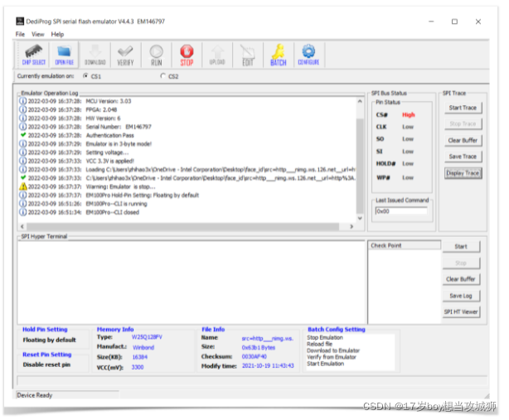Image resolution: width=509 pixels, height=420 pixels.
Task: Click the Stop Trace button
Action: click(463, 124)
